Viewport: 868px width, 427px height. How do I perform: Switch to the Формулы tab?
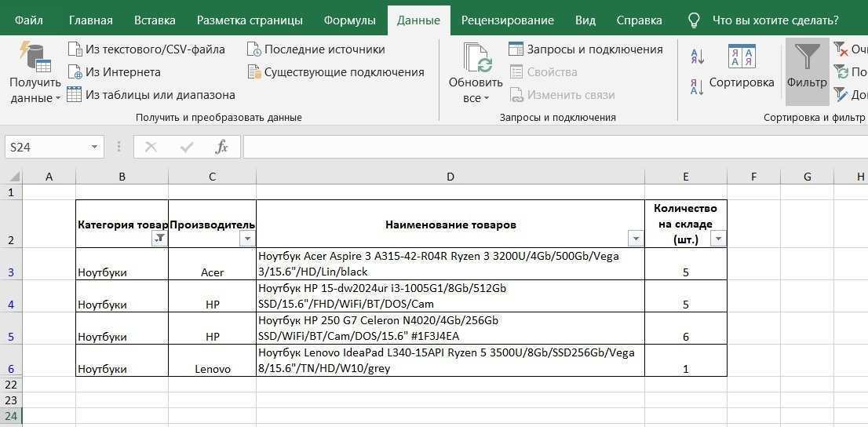click(x=350, y=20)
